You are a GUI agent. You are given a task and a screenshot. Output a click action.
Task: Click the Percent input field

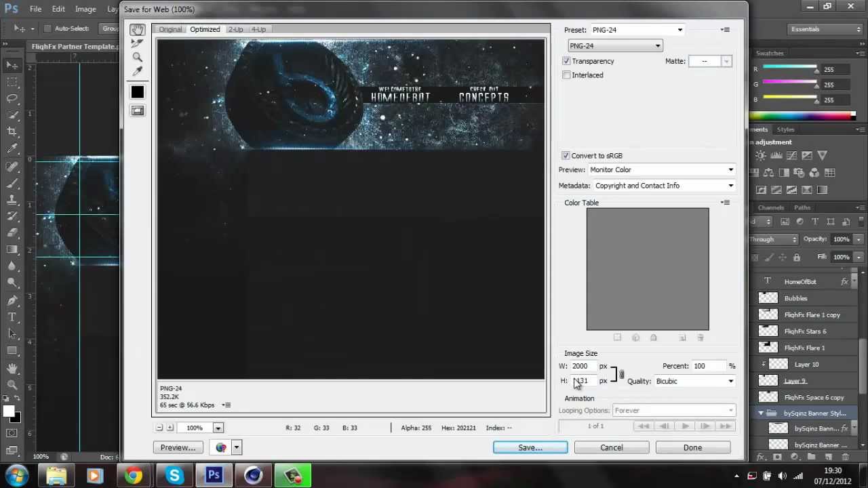(708, 366)
